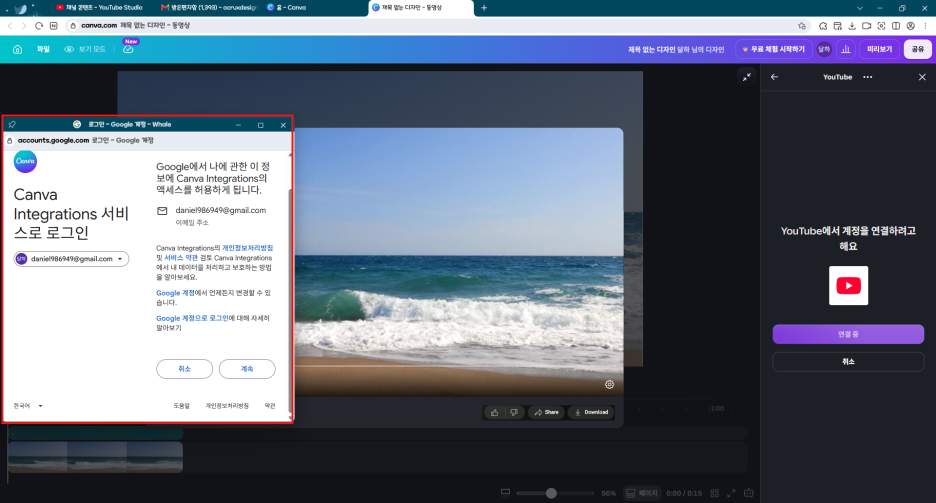The height and width of the screenshot is (503, 936).
Task: Switch to the YouTube Studio browser tab
Action: (98, 8)
